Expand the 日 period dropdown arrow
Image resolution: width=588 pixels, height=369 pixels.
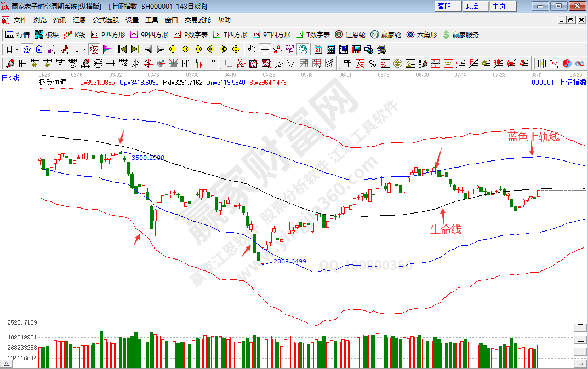click(x=17, y=49)
